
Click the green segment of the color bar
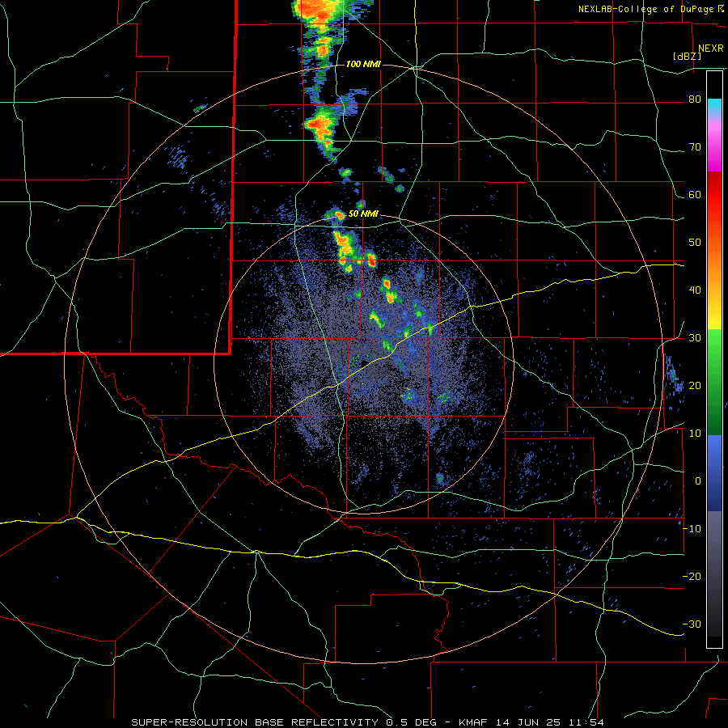(714, 382)
